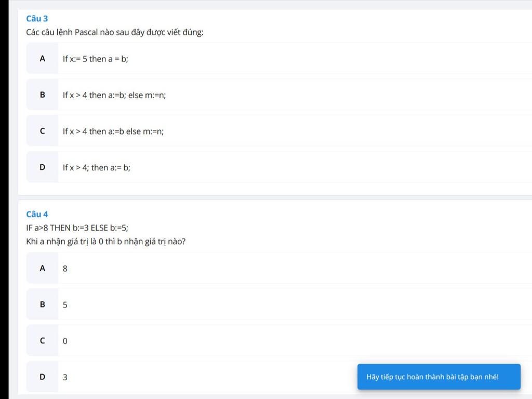Click the text 'If x > 4 then a:=b else m:=n;'

point(113,131)
